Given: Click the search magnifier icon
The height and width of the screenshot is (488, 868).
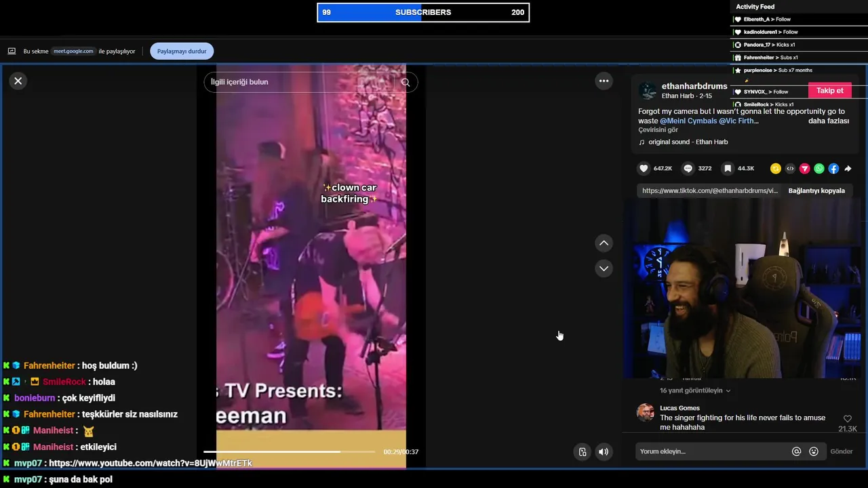Looking at the screenshot, I should pyautogui.click(x=406, y=82).
